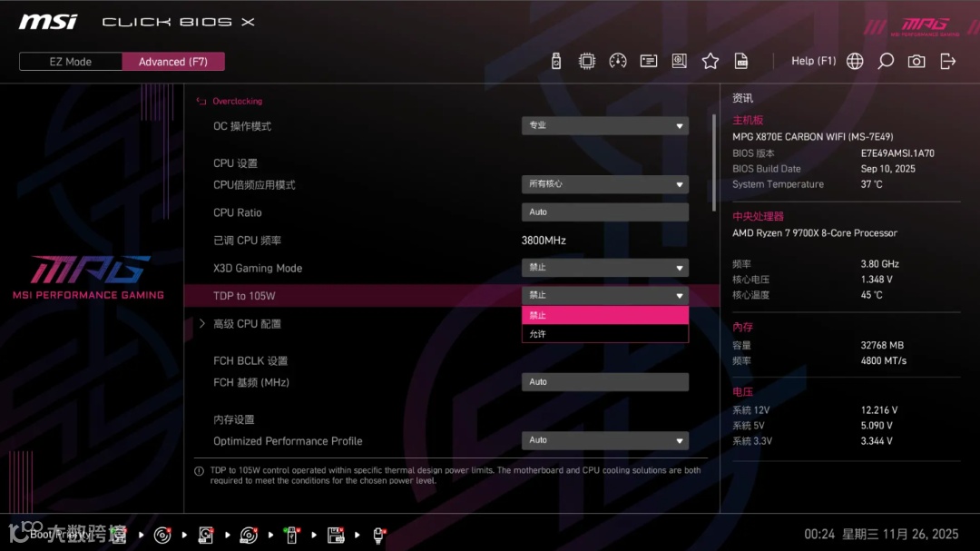Click the 32768 MB memory capacity value
This screenshot has height=551, width=980.
pos(882,345)
